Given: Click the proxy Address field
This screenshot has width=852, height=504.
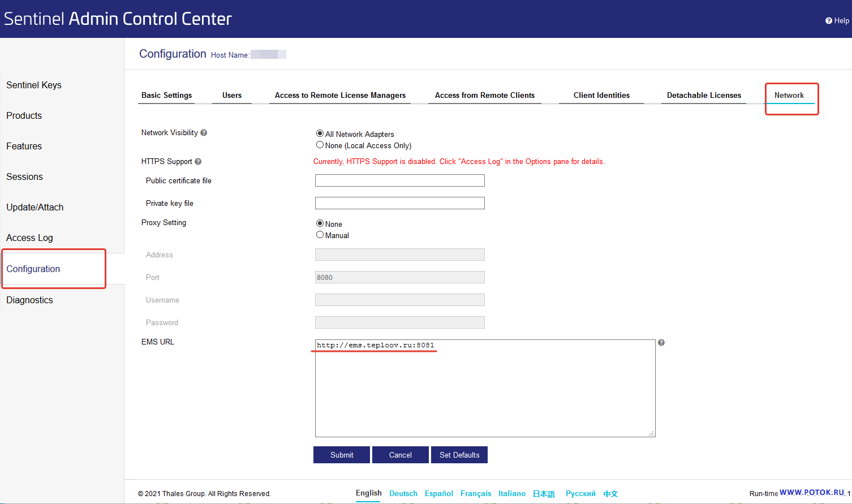Looking at the screenshot, I should (x=400, y=255).
